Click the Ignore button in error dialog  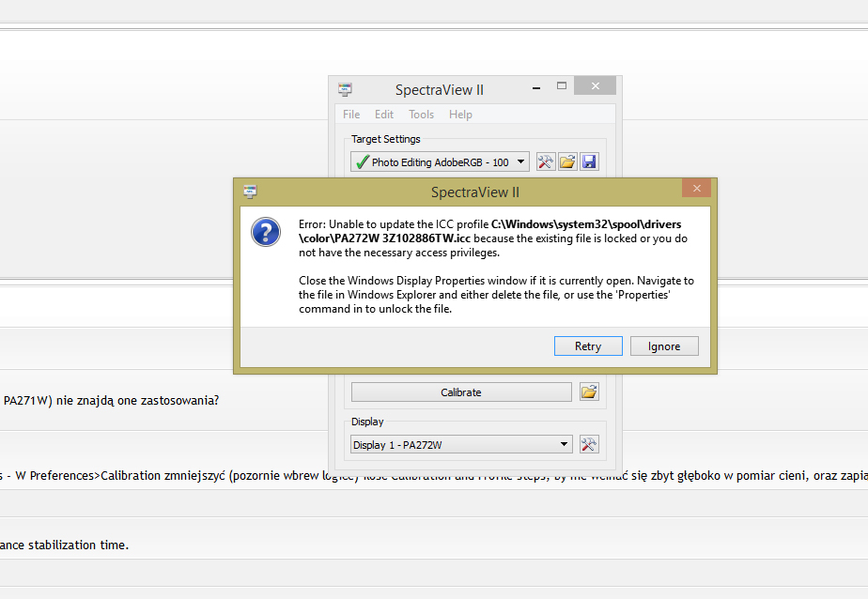coord(664,346)
